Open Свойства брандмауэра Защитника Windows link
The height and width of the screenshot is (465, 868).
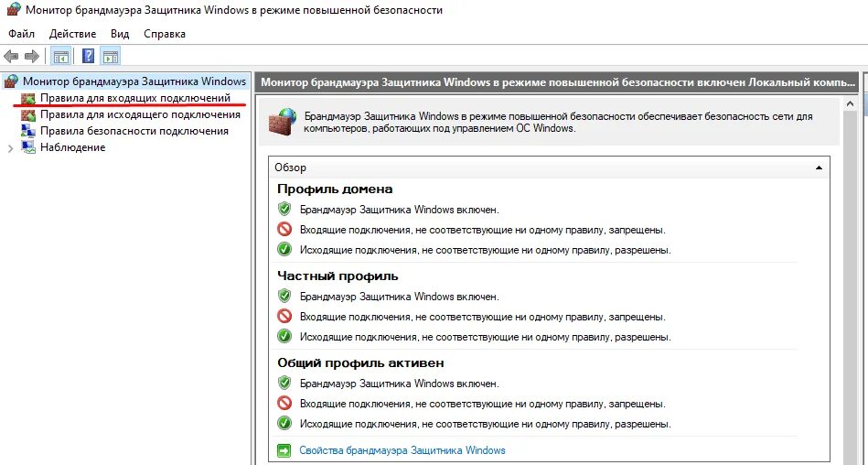click(x=402, y=450)
